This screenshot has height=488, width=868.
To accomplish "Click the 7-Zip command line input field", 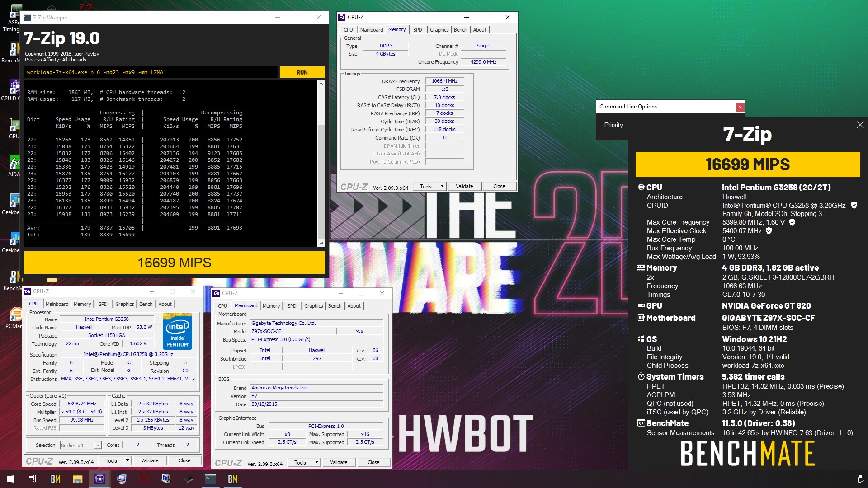I will click(x=151, y=72).
